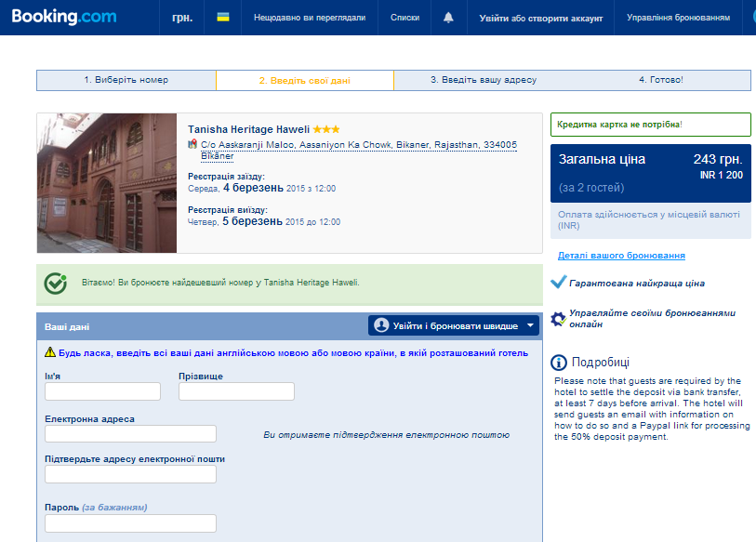This screenshot has width=756, height=542.
Task: Click Увійти або створити аккаунт
Action: (540, 18)
